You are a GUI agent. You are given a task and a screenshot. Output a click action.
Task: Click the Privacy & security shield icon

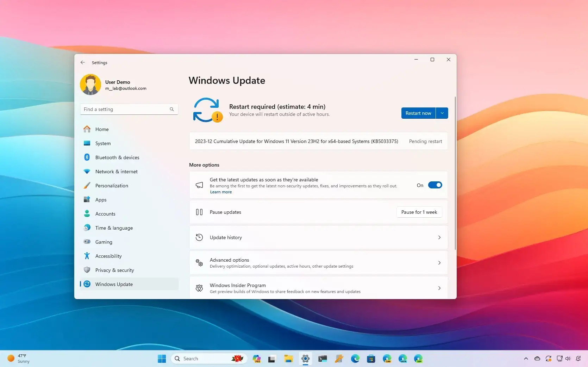click(x=87, y=270)
